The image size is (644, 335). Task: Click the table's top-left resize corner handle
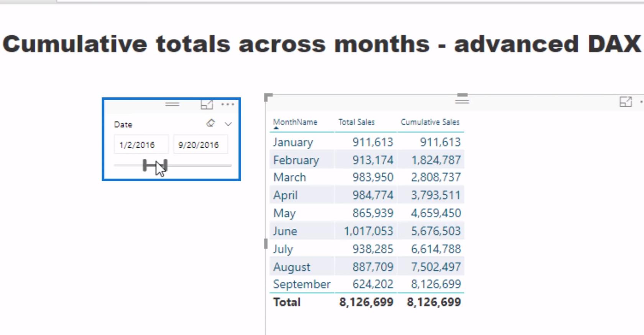tap(268, 97)
